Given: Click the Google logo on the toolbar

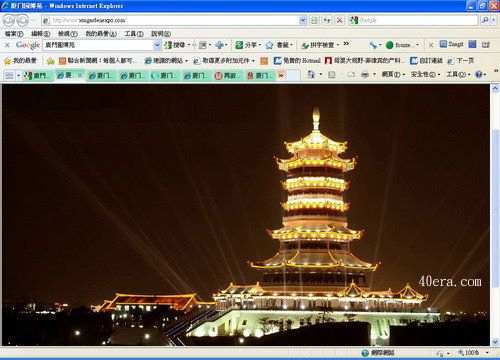Looking at the screenshot, I should 28,45.
